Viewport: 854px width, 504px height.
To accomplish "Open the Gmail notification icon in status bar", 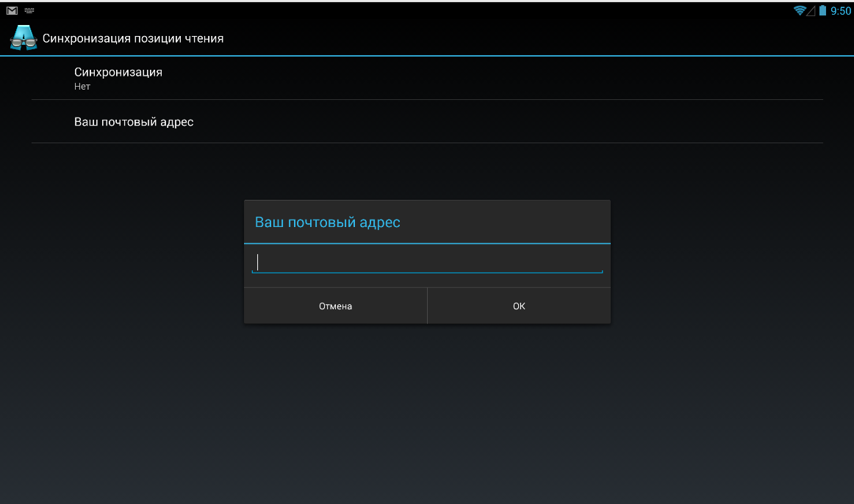I will 12,10.
